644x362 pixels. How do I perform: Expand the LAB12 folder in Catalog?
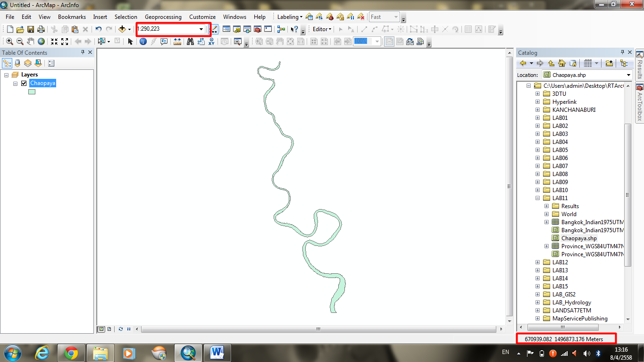(x=538, y=262)
